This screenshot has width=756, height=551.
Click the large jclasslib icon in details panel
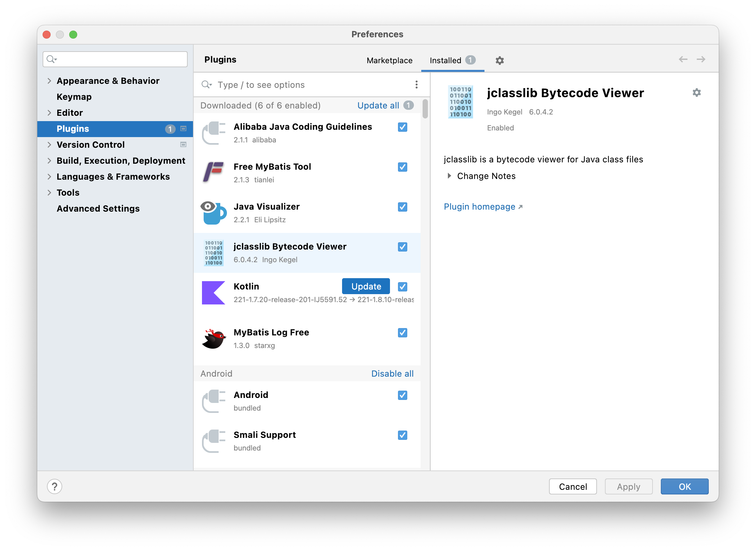point(460,102)
